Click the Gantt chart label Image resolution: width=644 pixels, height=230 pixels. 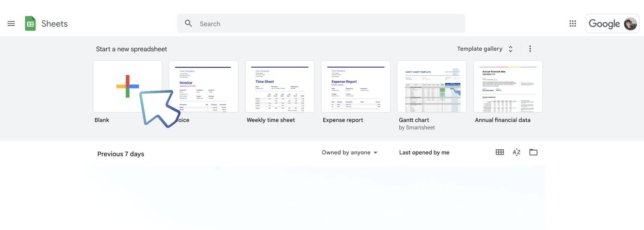[x=414, y=120]
